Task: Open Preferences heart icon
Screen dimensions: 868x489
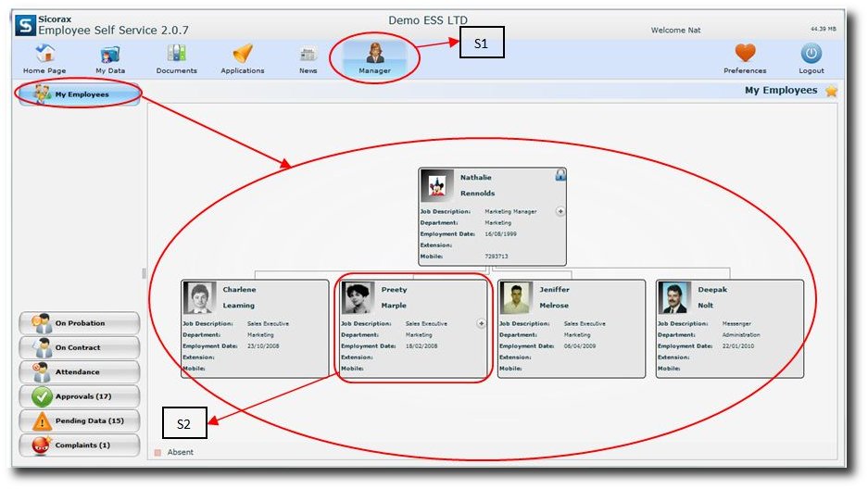Action: pos(745,54)
